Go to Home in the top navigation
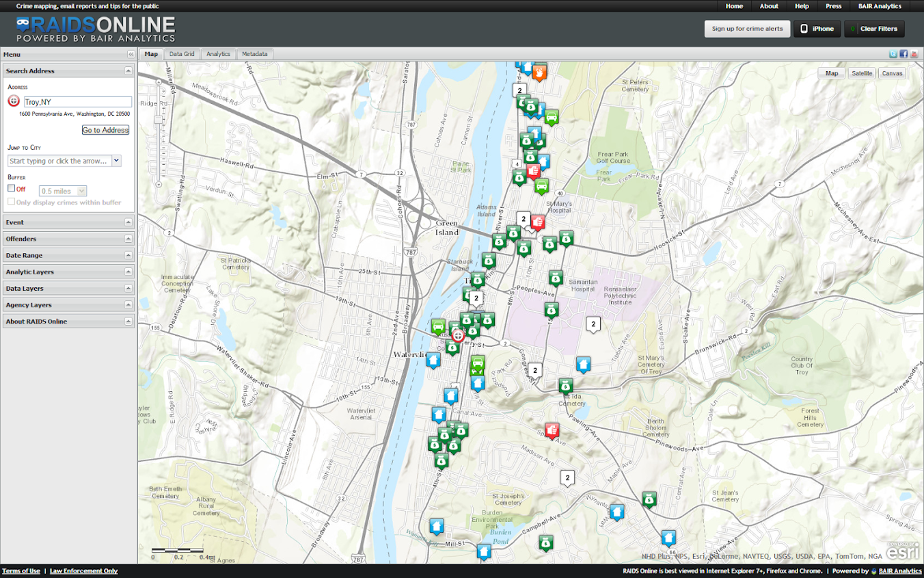This screenshot has width=924, height=578. click(x=734, y=6)
